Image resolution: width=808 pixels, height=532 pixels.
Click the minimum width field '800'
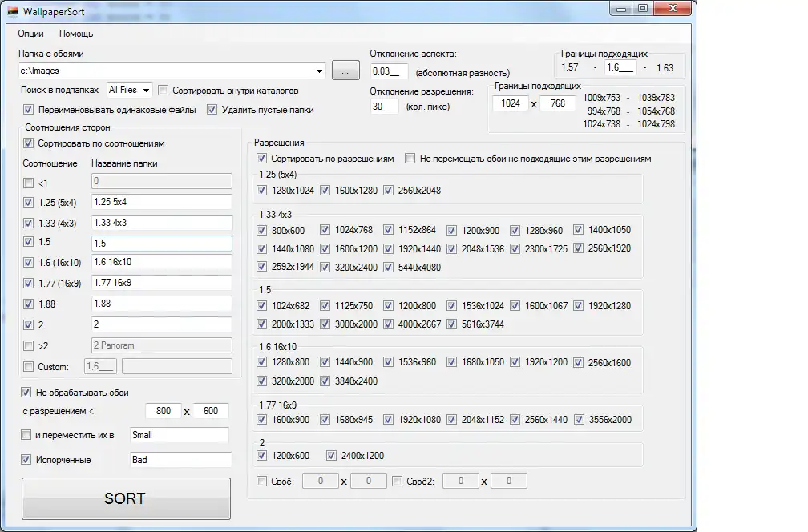pyautogui.click(x=164, y=411)
